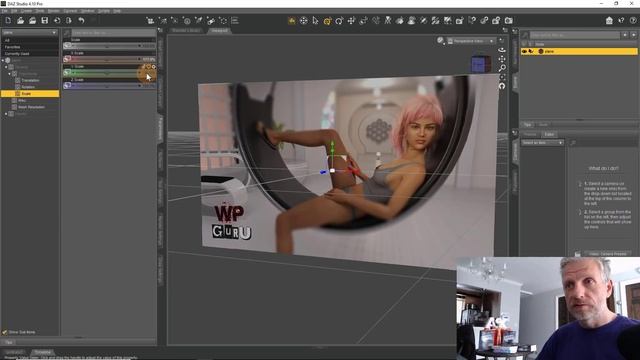Click the store house icon
The width and height of the screenshot is (640, 360).
click(x=609, y=20)
